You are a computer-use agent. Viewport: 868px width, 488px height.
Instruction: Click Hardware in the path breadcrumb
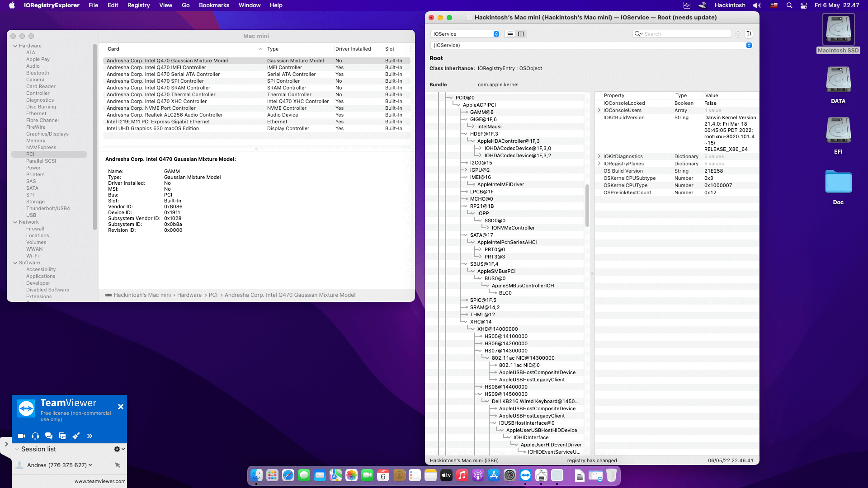click(189, 295)
